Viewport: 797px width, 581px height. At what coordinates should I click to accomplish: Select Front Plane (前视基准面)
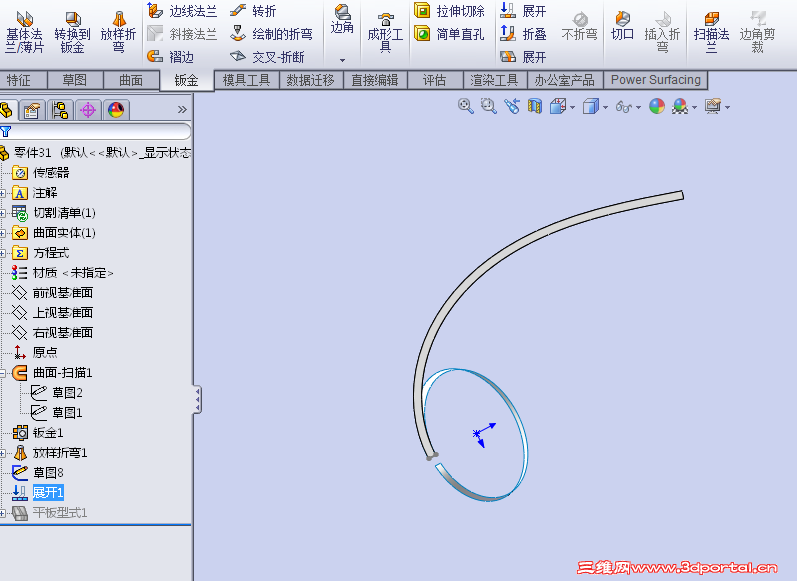[53, 293]
